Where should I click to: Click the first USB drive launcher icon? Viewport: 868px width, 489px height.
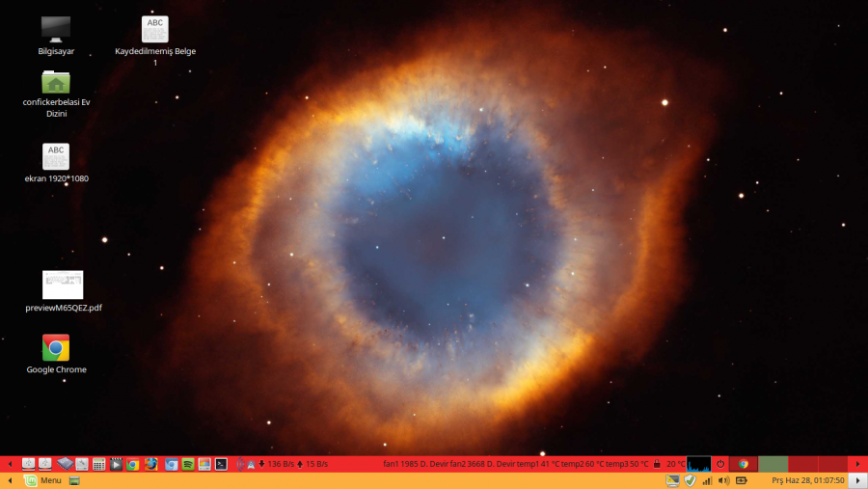pos(28,464)
